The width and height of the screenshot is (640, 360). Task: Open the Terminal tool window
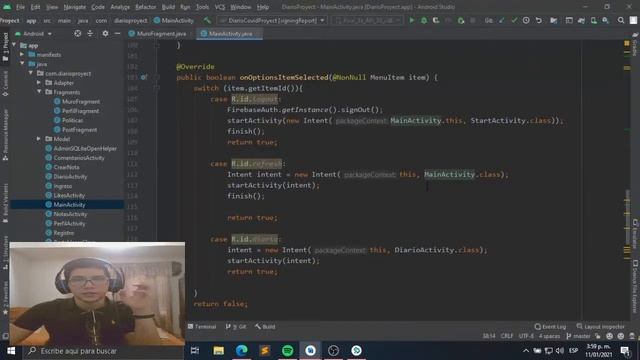202,327
